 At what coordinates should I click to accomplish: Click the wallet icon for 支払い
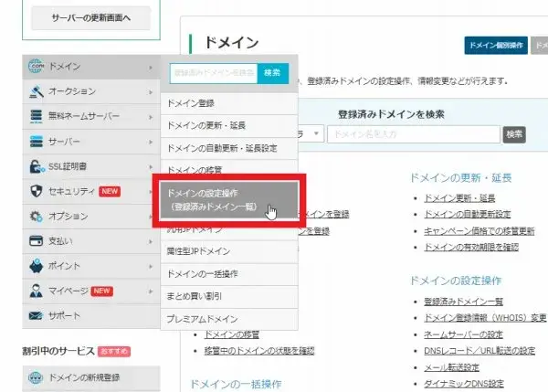[36, 241]
